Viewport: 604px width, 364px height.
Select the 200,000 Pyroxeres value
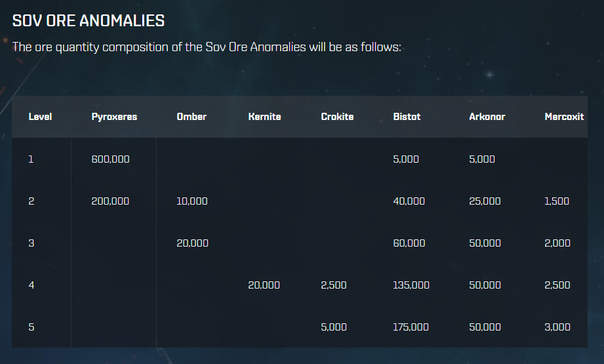[x=110, y=201]
